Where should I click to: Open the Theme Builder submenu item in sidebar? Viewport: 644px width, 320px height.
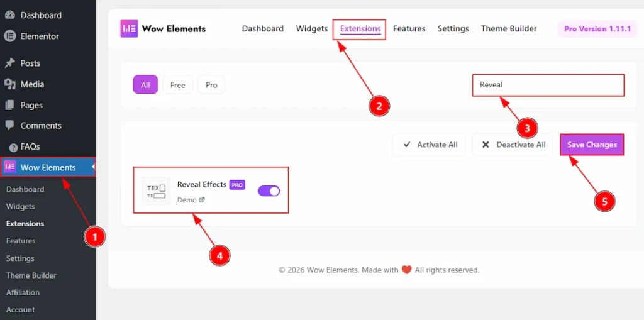(31, 275)
